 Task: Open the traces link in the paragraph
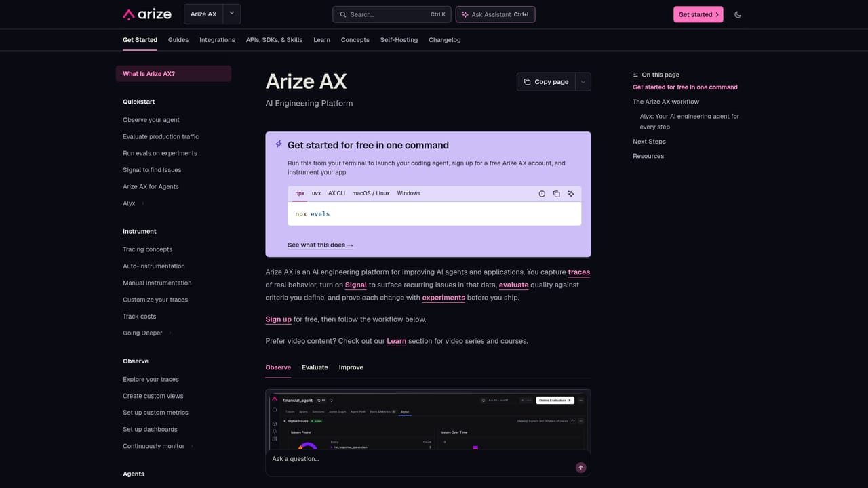(x=579, y=272)
